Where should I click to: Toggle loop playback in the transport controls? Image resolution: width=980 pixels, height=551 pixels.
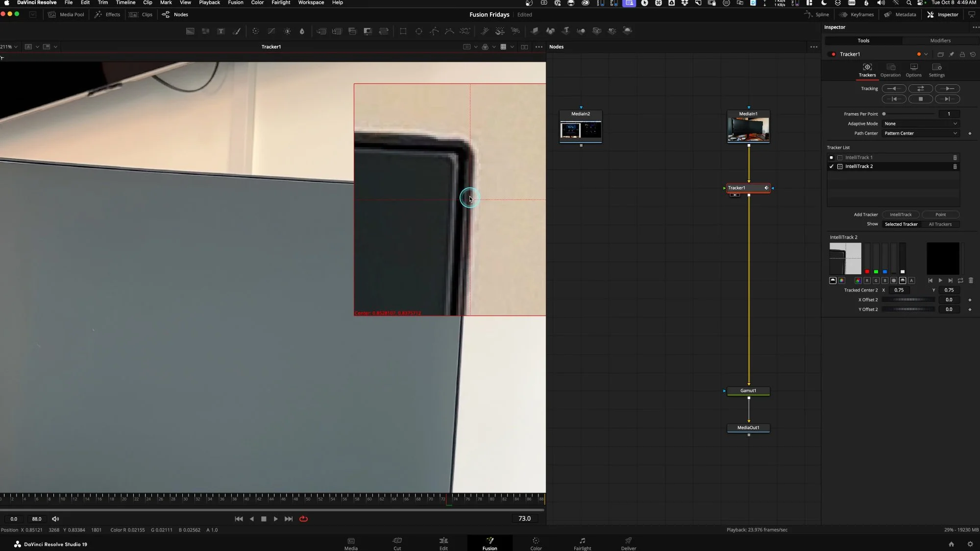click(303, 519)
